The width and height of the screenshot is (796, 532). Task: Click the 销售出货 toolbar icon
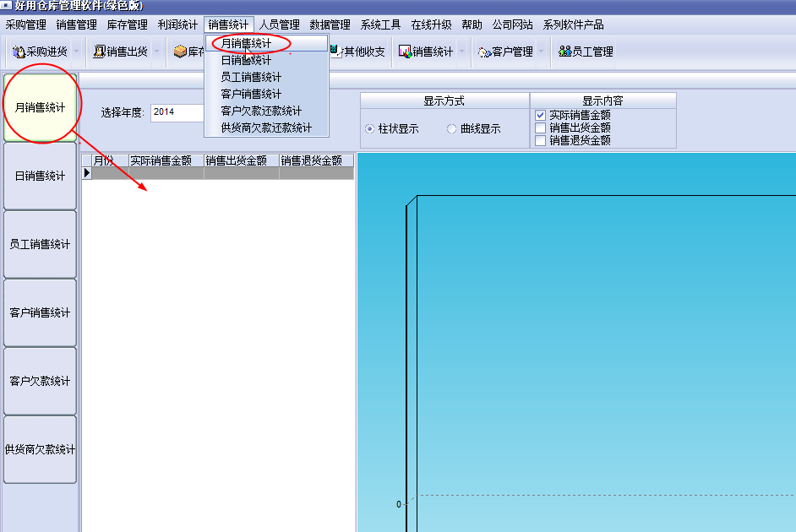point(99,52)
